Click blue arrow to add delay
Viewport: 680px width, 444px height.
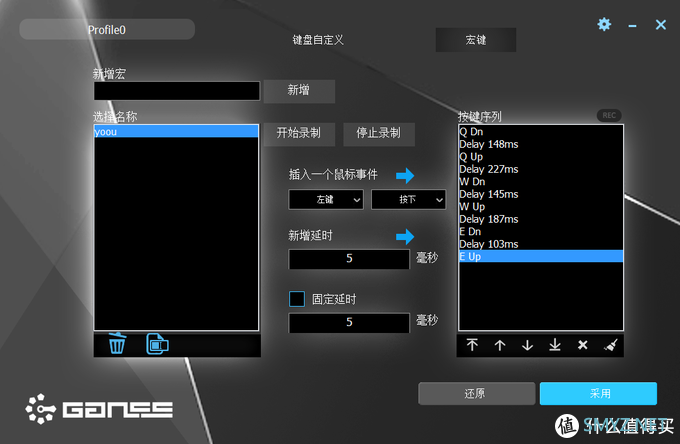coord(405,237)
